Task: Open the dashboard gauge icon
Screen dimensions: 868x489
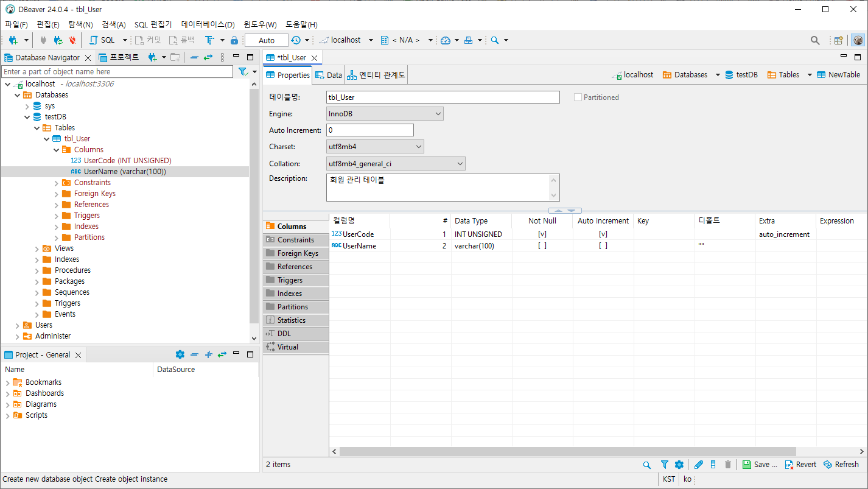Action: 446,40
